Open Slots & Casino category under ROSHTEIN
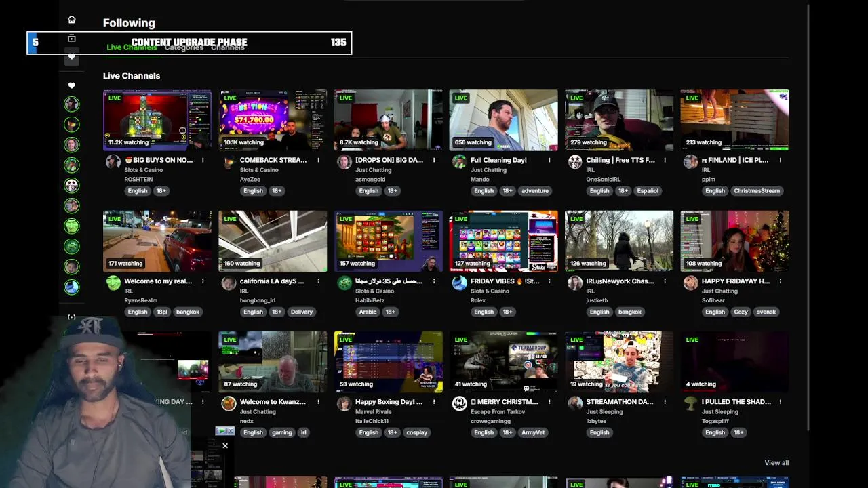Viewport: 868px width, 488px height. pyautogui.click(x=143, y=170)
